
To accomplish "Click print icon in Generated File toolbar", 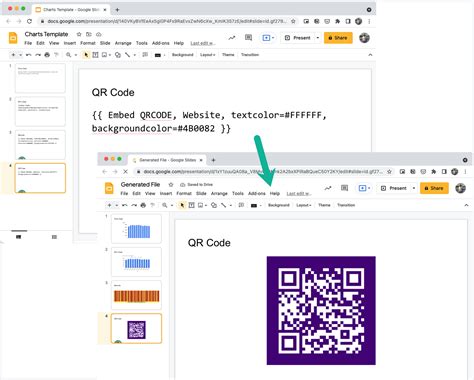I will coord(143,205).
